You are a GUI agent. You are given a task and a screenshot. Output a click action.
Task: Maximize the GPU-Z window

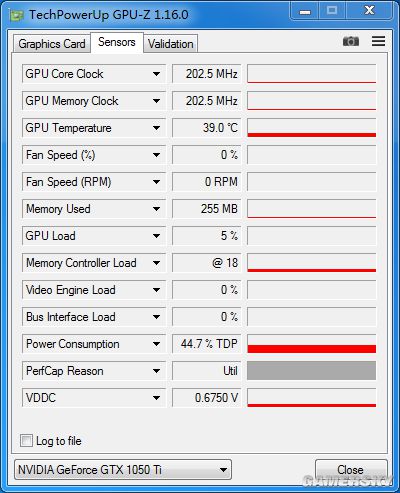(332, 11)
